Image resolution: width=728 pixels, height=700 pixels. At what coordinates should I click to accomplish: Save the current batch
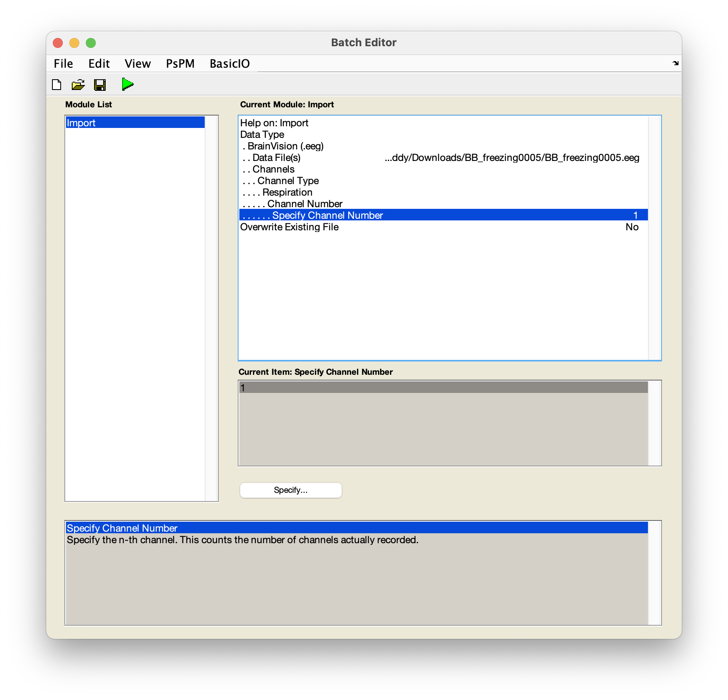click(99, 84)
